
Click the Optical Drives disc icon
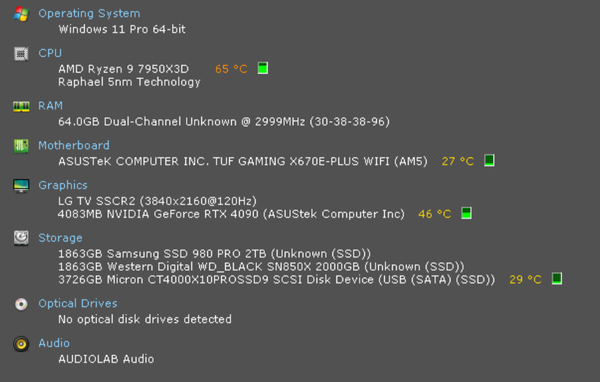pos(21,304)
